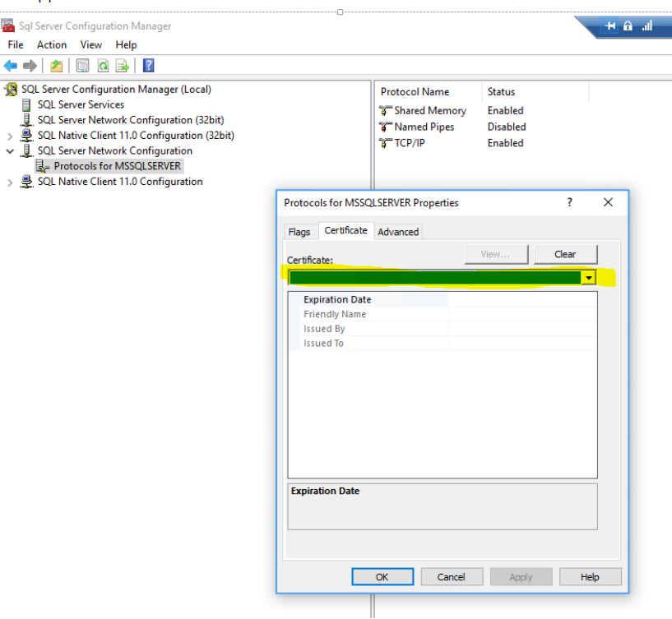
Task: Select SQL Server Configuration Manager (Local) root
Action: (116, 89)
